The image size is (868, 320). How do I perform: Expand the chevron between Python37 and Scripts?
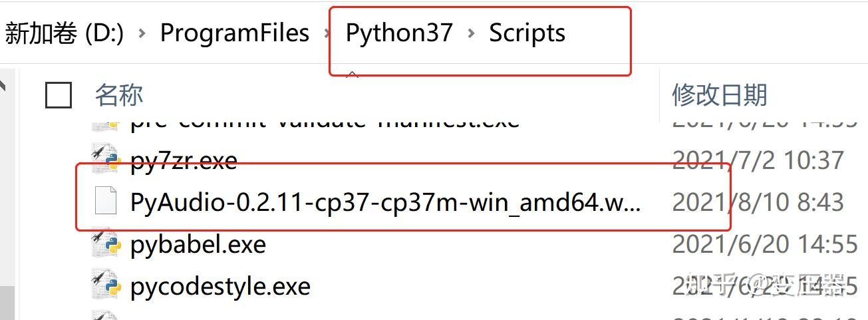coord(472,34)
